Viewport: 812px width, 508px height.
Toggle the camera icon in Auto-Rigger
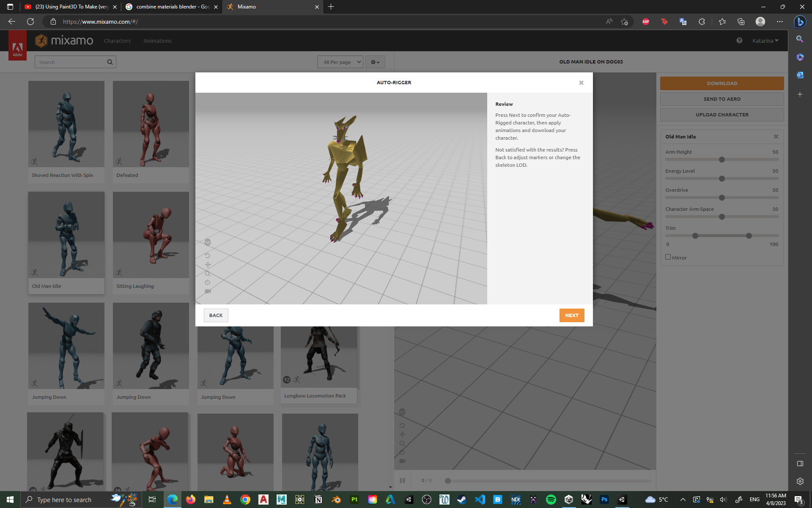coord(208,291)
